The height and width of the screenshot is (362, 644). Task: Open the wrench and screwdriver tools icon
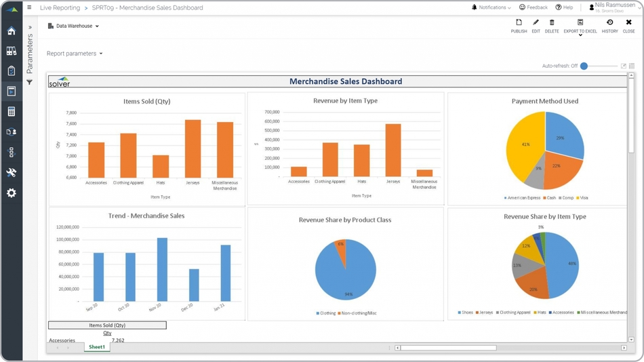click(12, 173)
